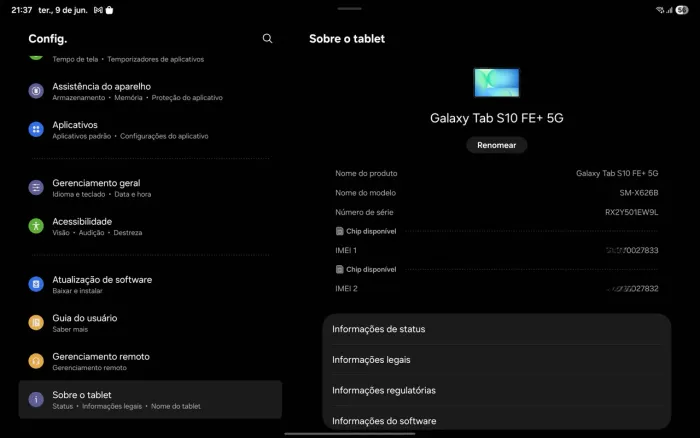Tap the Sobre o tablet page heading

(347, 39)
